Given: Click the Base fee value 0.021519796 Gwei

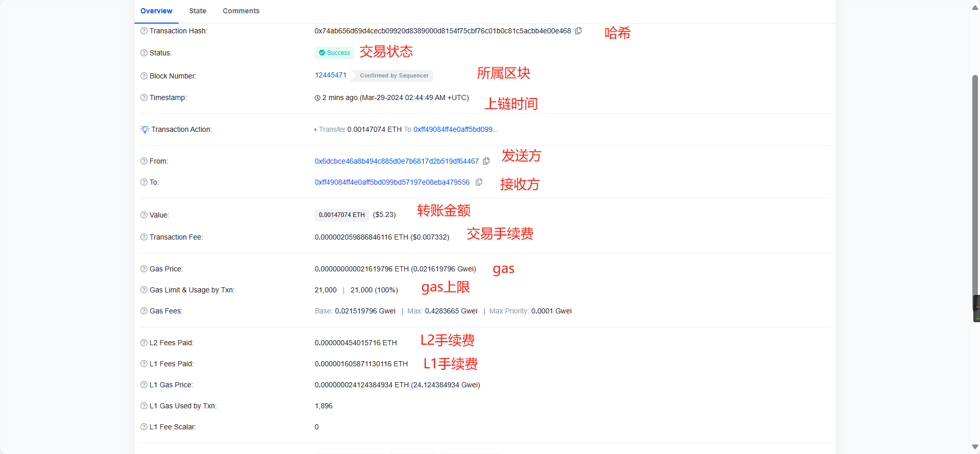Looking at the screenshot, I should point(365,311).
